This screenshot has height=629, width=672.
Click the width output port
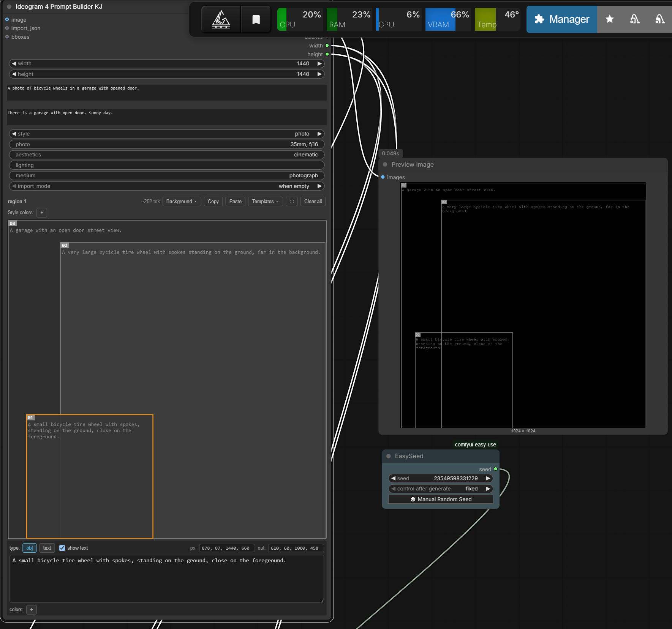tap(327, 46)
